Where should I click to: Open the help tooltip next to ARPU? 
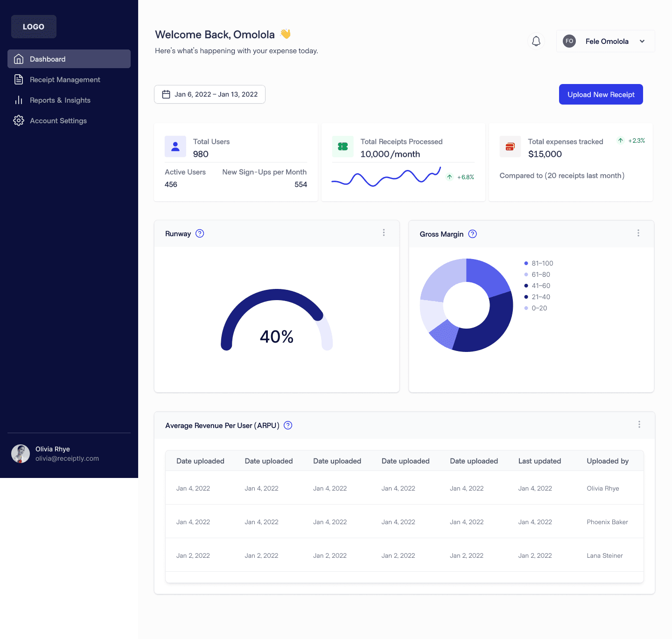pyautogui.click(x=288, y=425)
